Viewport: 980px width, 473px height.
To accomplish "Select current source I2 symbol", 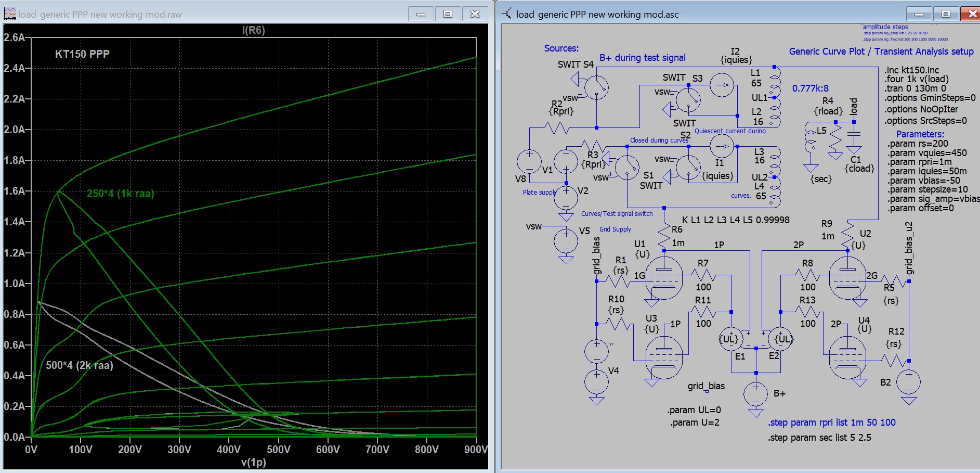I will click(722, 85).
